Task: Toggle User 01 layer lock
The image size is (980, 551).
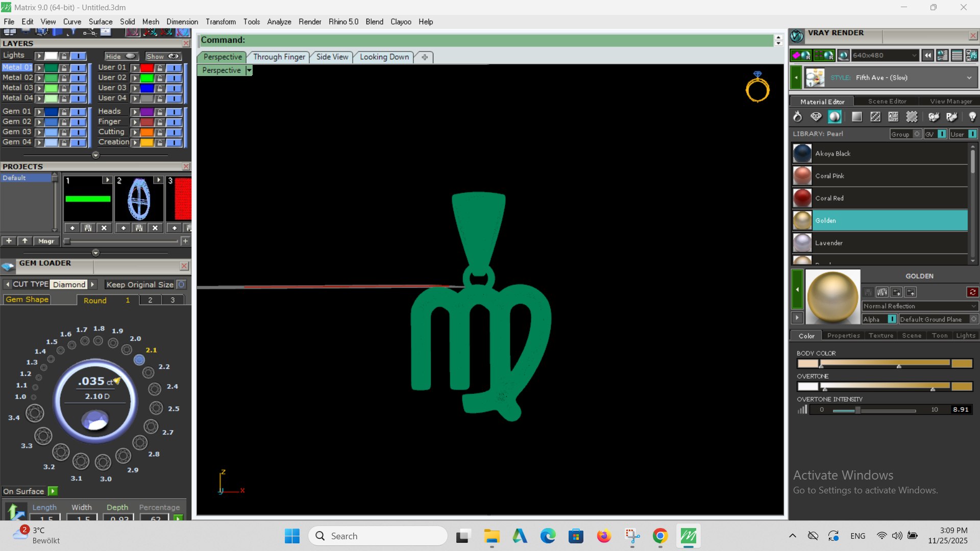Action: [160, 67]
